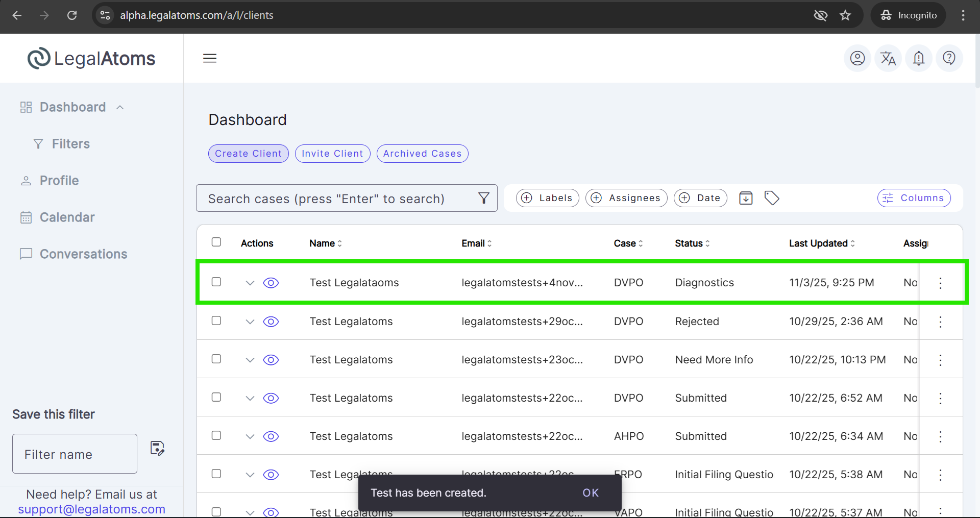This screenshot has height=518, width=980.
Task: Open the notifications bell icon
Action: point(918,58)
